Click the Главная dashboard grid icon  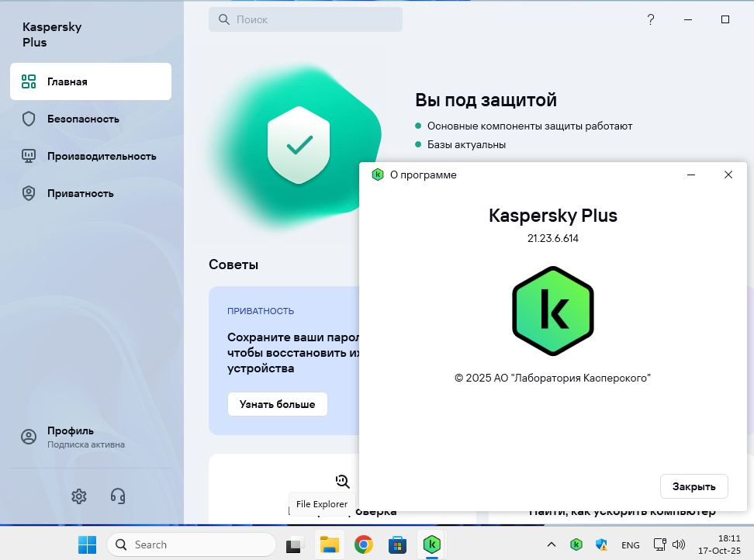[x=29, y=81]
